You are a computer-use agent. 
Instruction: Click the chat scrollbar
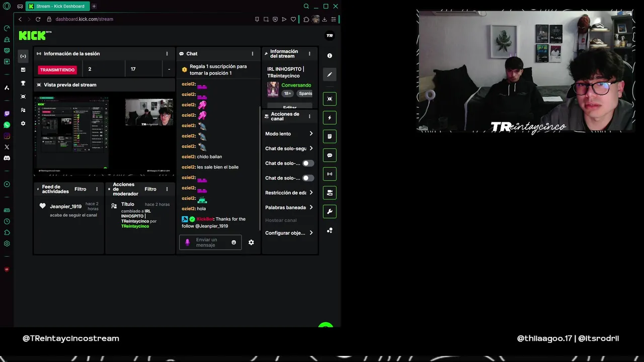coord(260,168)
